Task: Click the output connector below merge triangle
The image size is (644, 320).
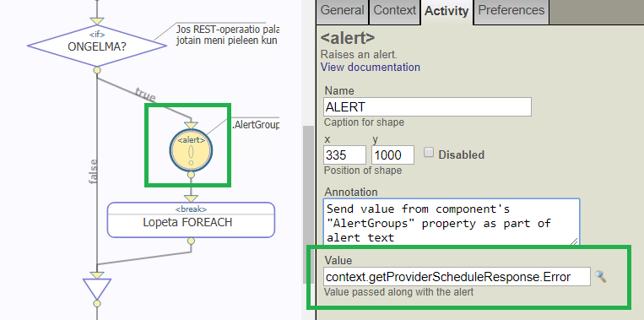Action: click(97, 304)
